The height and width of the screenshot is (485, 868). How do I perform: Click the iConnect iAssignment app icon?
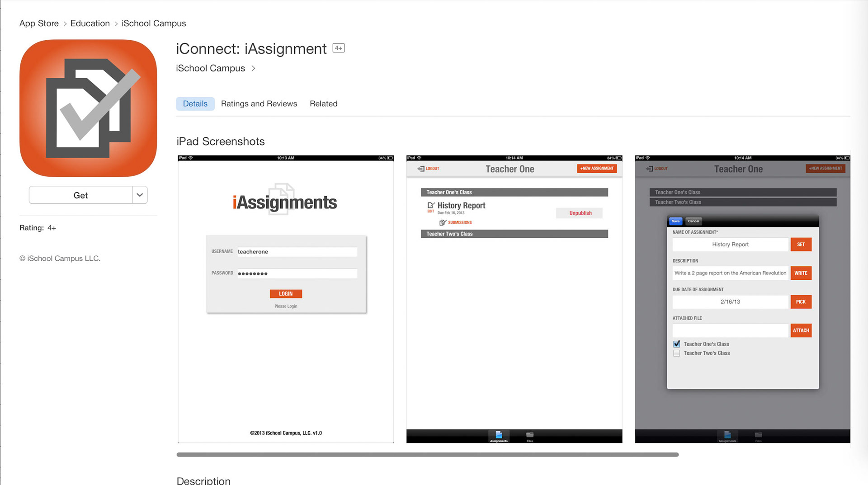[x=88, y=108]
